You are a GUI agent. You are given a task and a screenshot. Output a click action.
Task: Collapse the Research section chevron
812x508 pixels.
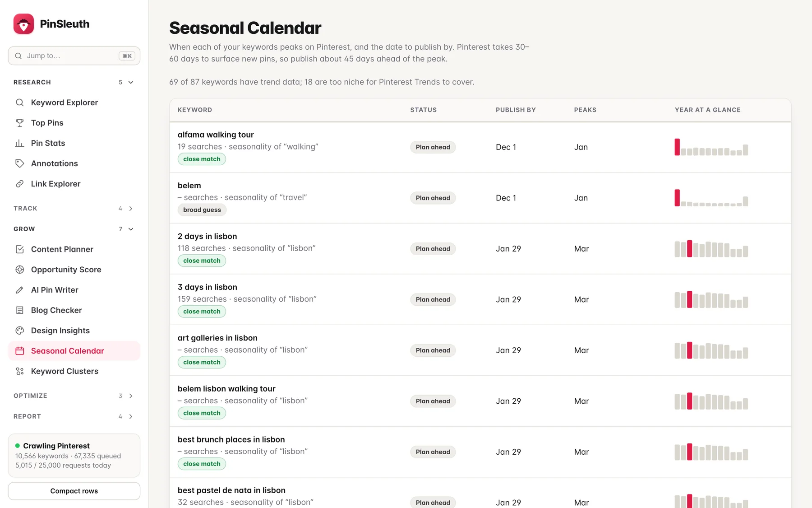click(131, 82)
